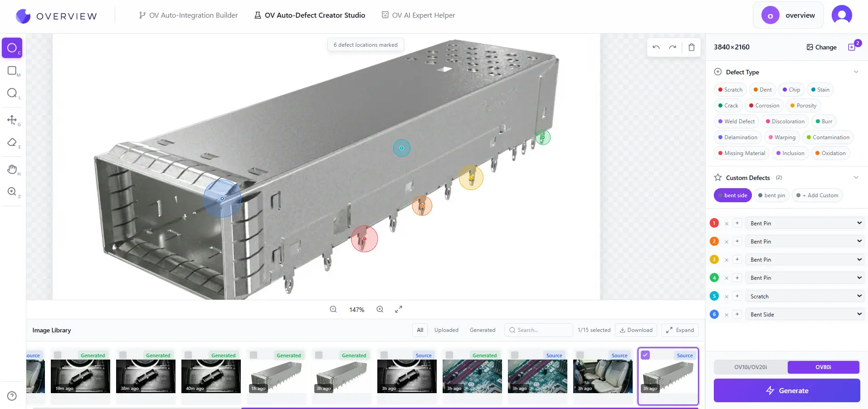This screenshot has height=409, width=868.
Task: Switch to OV AI Expert Helper
Action: [418, 15]
